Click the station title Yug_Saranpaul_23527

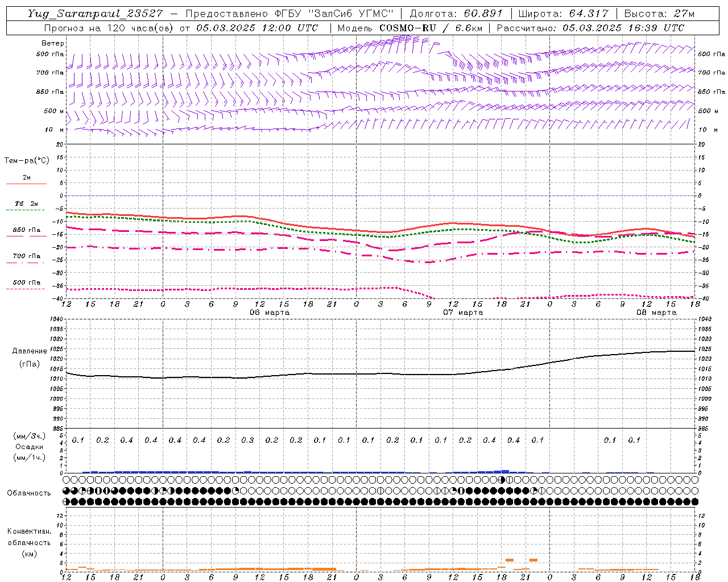pyautogui.click(x=95, y=14)
